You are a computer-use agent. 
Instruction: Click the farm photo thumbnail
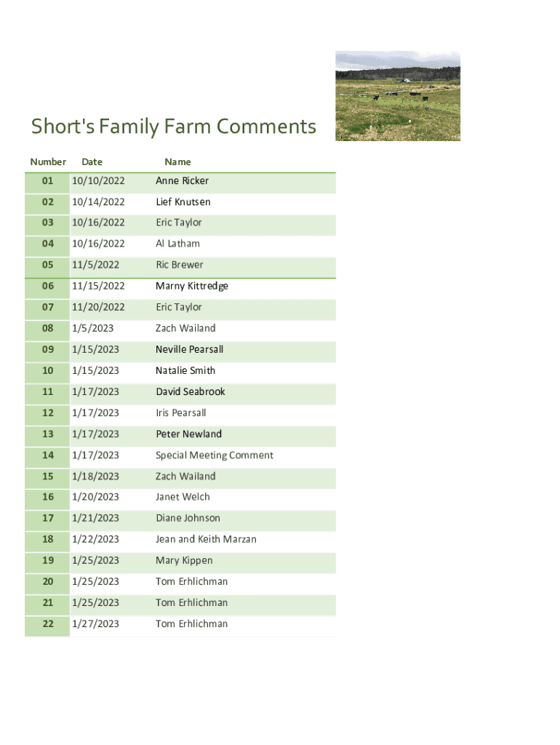[x=397, y=96]
